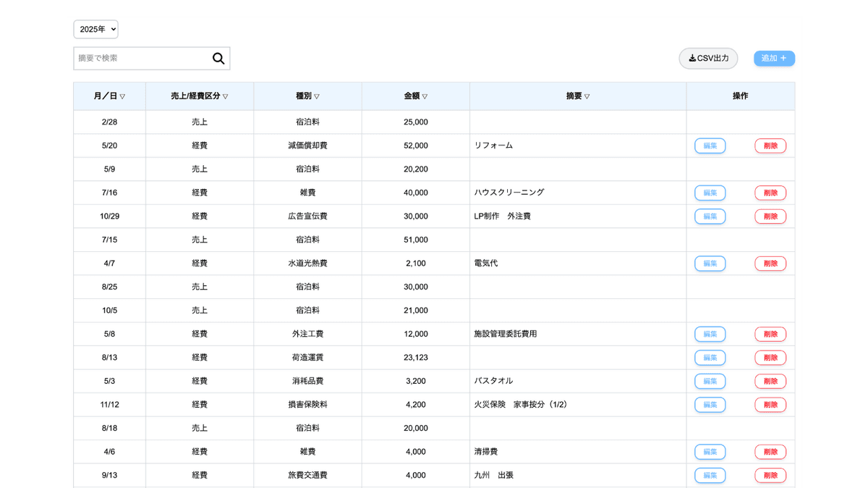868x488 pixels.
Task: Click the blue 追加 button
Action: [x=774, y=58]
